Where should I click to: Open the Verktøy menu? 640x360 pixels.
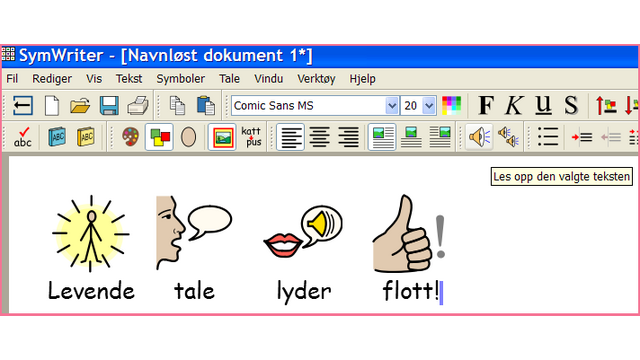click(316, 79)
